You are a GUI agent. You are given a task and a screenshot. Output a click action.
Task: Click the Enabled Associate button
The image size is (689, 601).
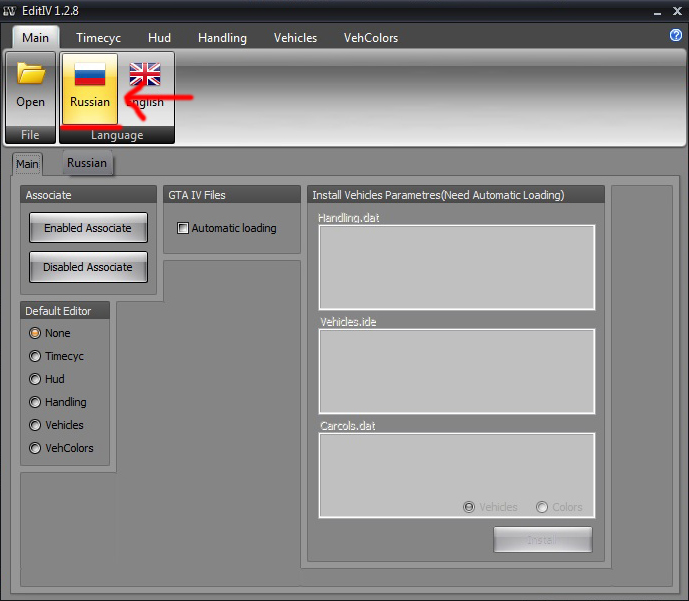pos(88,228)
